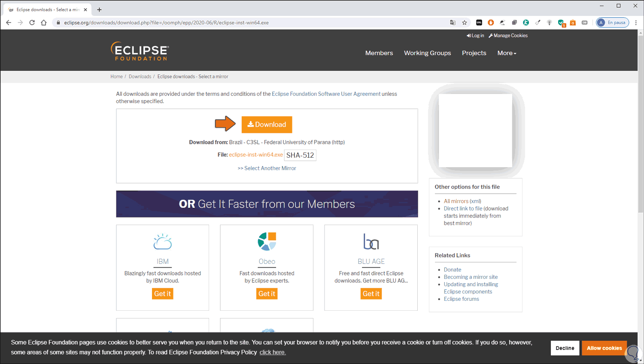Open the translate page icon
The image size is (644, 364).
point(453,23)
